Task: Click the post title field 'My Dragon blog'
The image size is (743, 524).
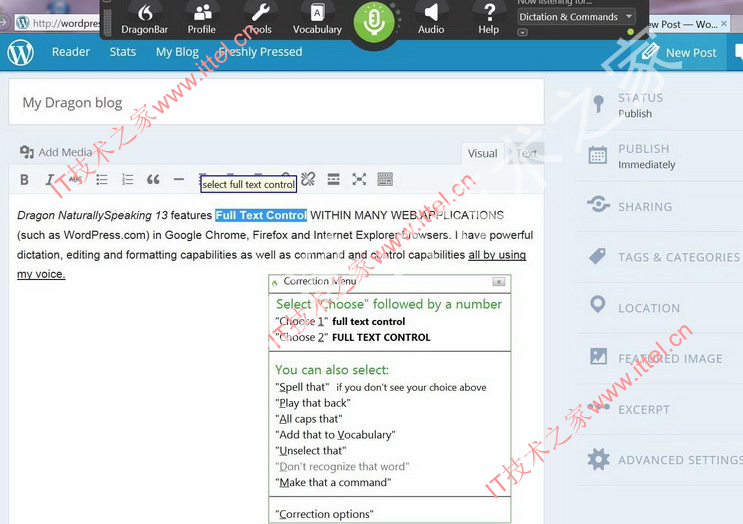Action: (276, 102)
